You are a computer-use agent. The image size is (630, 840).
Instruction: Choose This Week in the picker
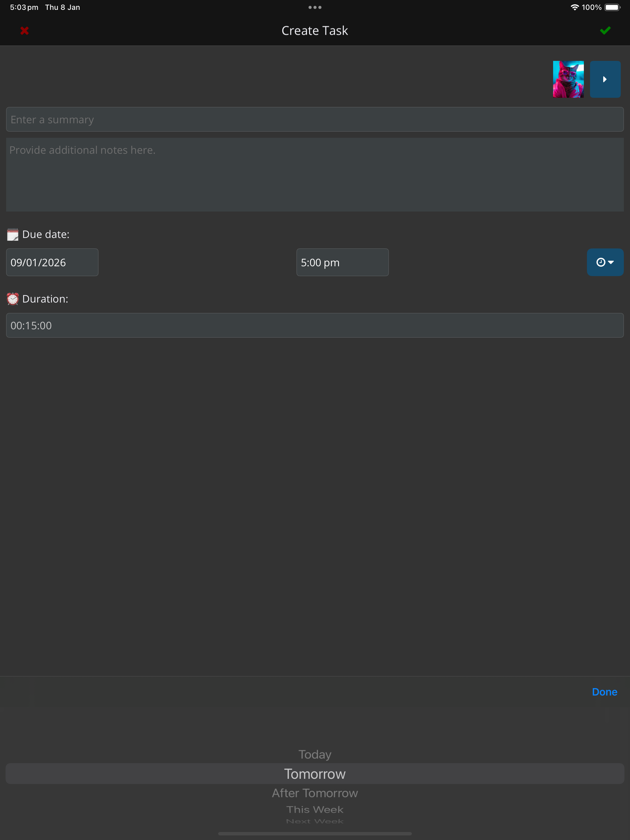coord(315,810)
